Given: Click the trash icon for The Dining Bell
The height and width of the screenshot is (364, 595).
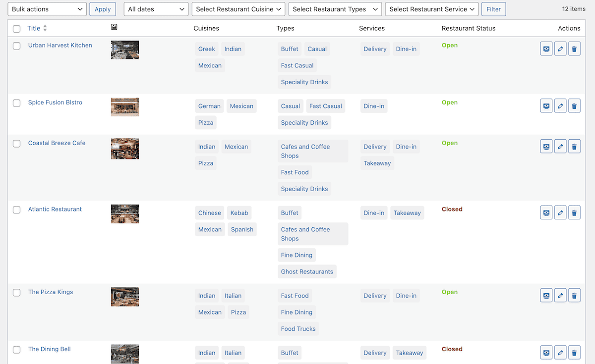Looking at the screenshot, I should point(574,353).
